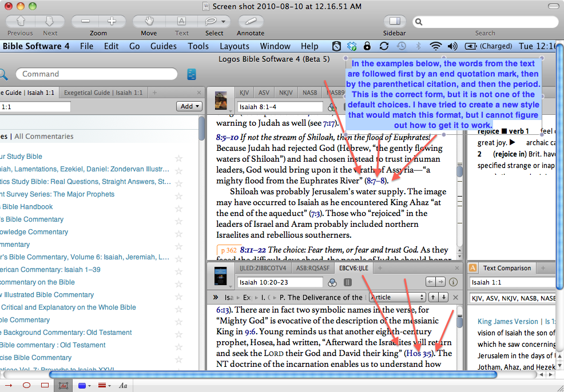564x392 pixels.
Task: Expand the double-chevron breadcrumb locator
Action: (x=216, y=298)
